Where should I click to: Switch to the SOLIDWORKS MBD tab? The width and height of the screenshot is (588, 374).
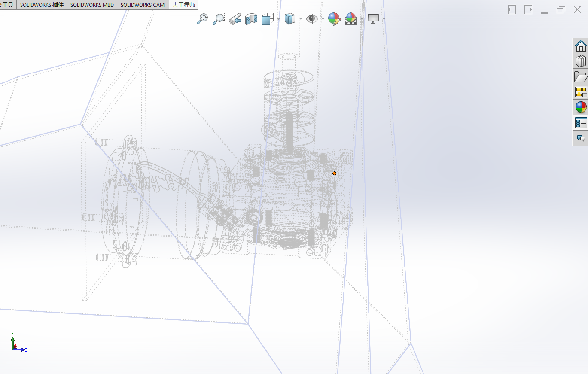point(92,5)
